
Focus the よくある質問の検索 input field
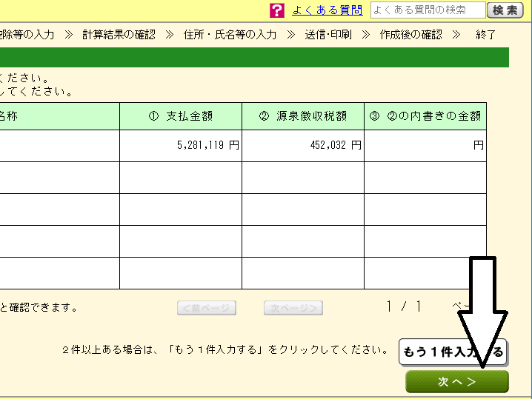click(428, 10)
